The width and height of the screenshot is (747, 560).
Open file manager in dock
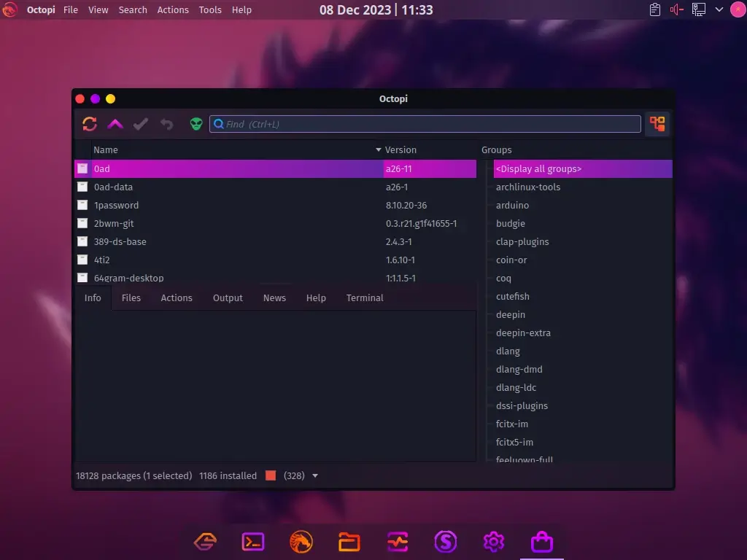[x=349, y=542]
